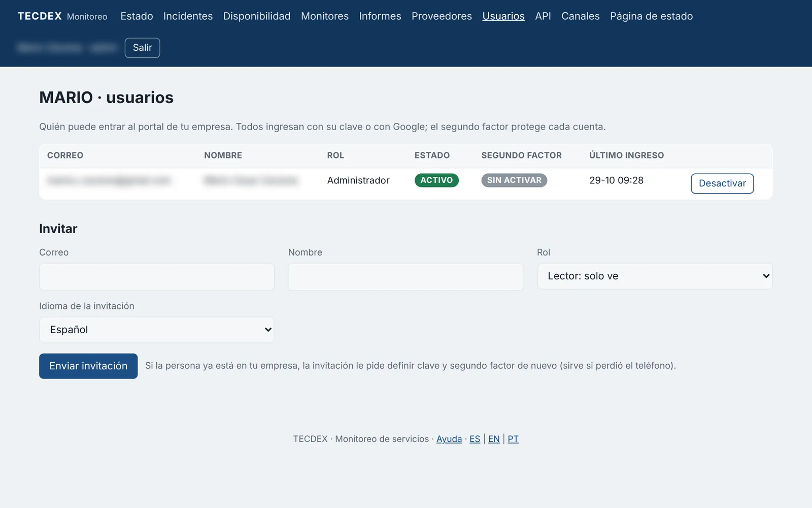The image size is (812, 508).
Task: Open Disponibilidad in the top navigation
Action: pos(257,16)
